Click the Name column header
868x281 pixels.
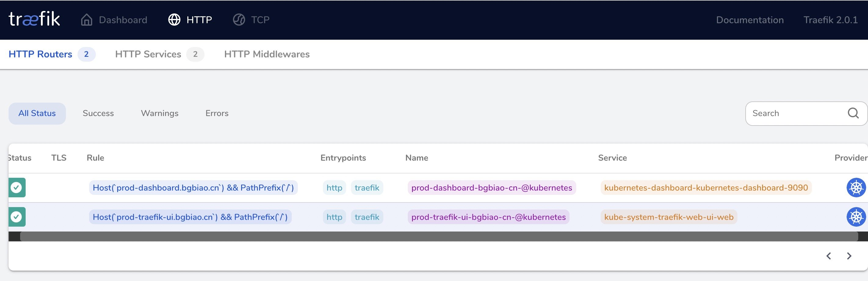pyautogui.click(x=417, y=158)
